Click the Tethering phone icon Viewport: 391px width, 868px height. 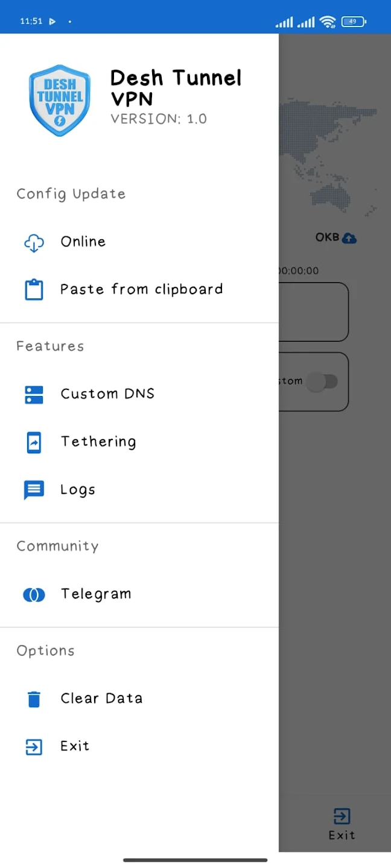click(34, 442)
